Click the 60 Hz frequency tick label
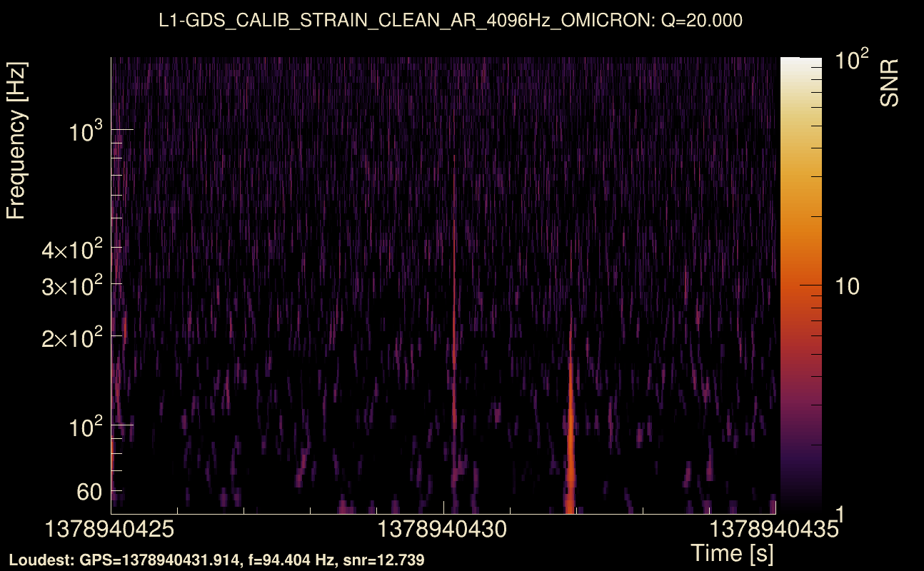924x571 pixels. (89, 491)
